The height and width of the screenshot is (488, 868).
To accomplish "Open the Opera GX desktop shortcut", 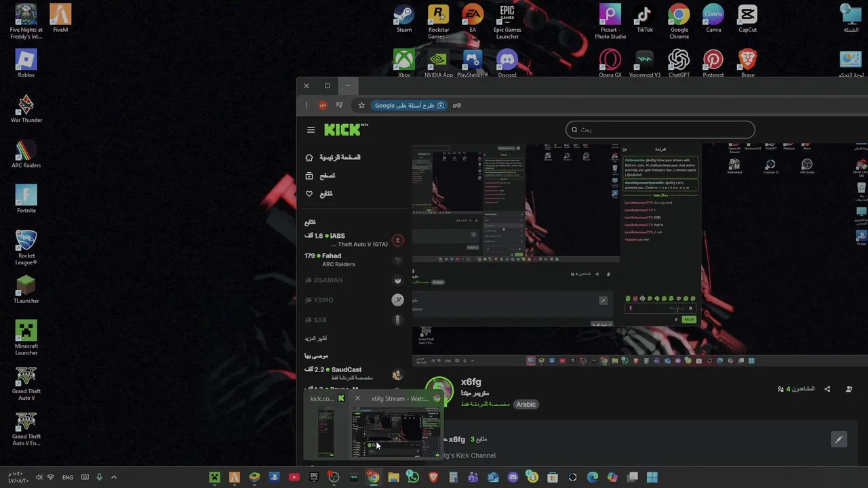I will 610,64.
